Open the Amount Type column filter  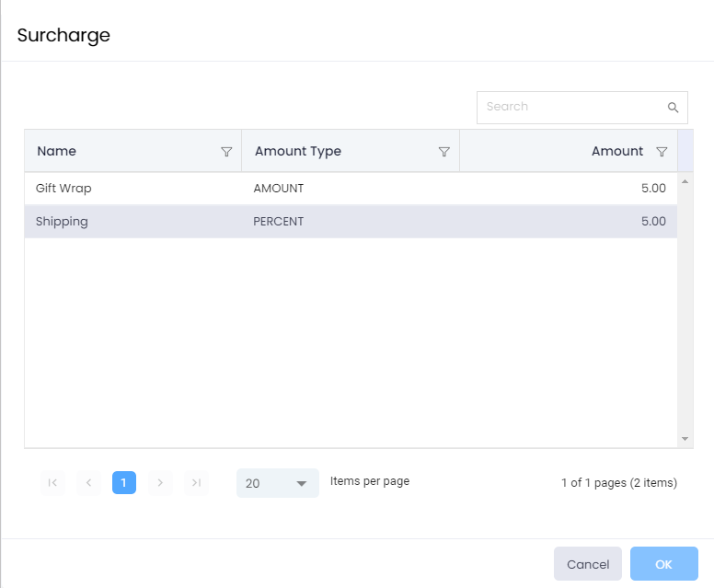point(443,152)
